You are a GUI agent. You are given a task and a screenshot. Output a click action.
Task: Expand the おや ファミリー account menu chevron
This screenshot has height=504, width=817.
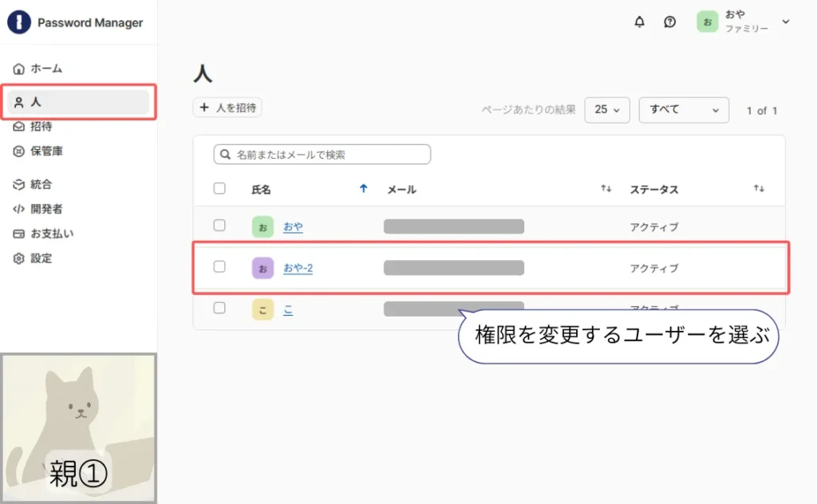click(786, 22)
